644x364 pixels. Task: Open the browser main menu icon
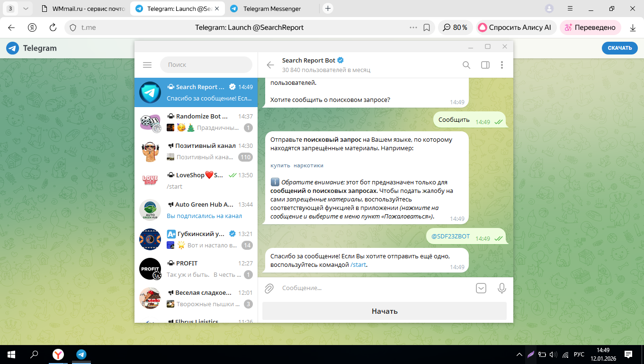point(570,9)
